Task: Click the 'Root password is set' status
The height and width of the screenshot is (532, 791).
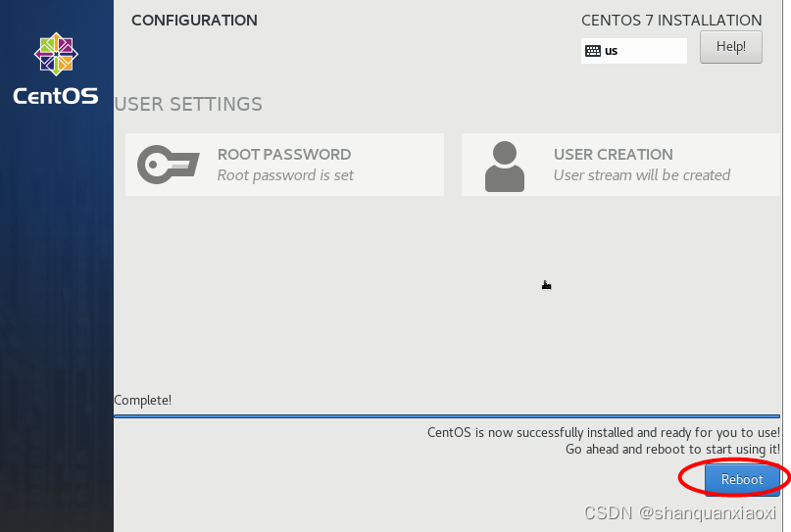Action: point(285,175)
